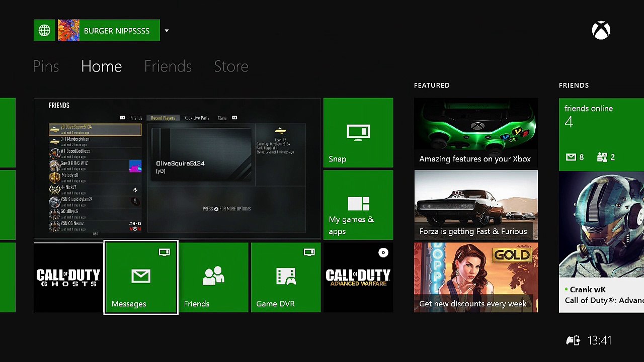
Task: Select the -I- NickL7 player row
Action: (95, 190)
